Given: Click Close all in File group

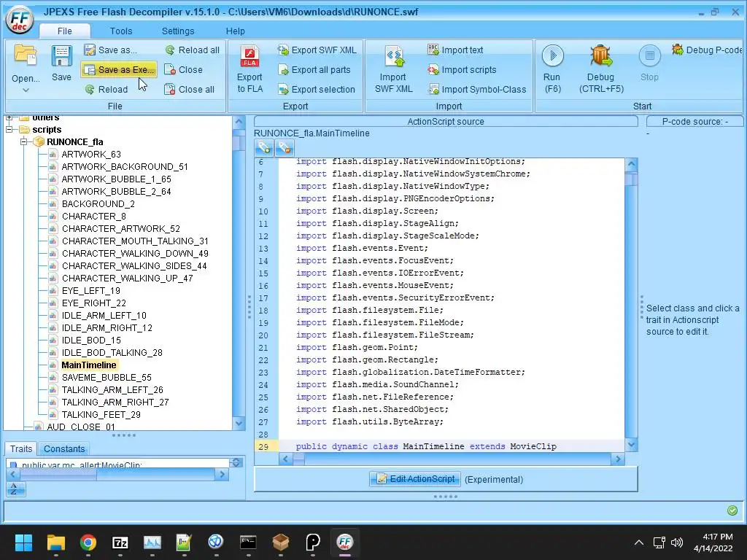Looking at the screenshot, I should (190, 89).
